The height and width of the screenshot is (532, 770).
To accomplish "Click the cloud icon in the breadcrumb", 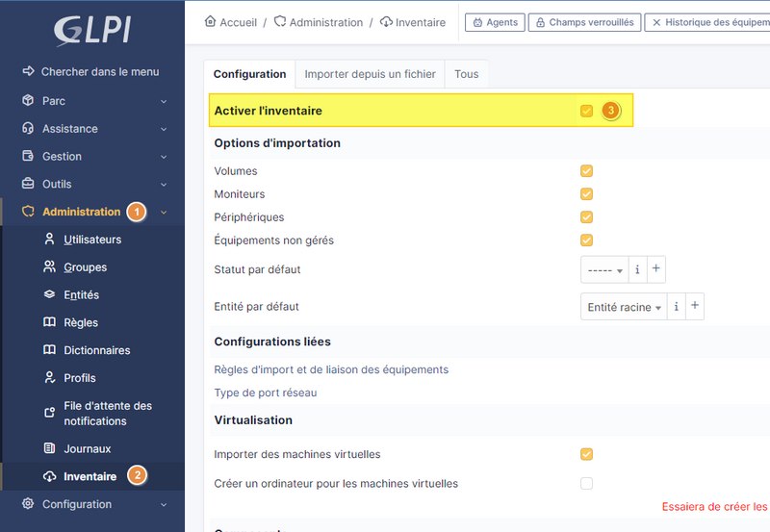I will (387, 21).
